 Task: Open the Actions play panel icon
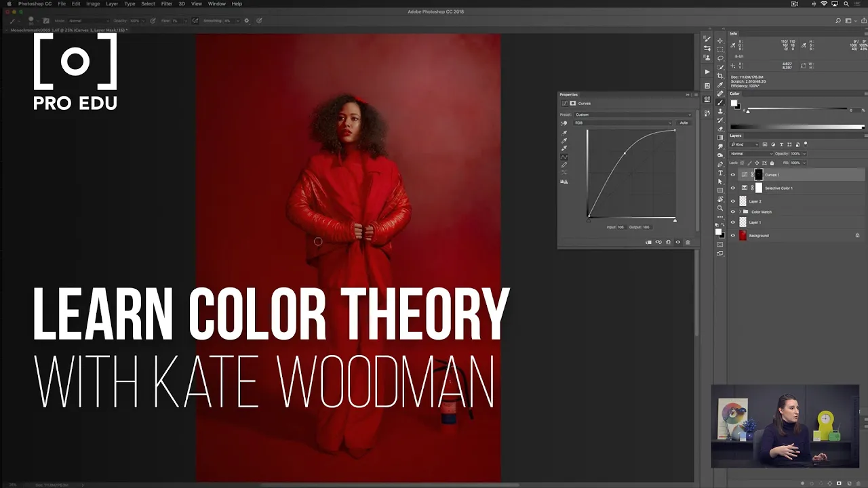(707, 72)
